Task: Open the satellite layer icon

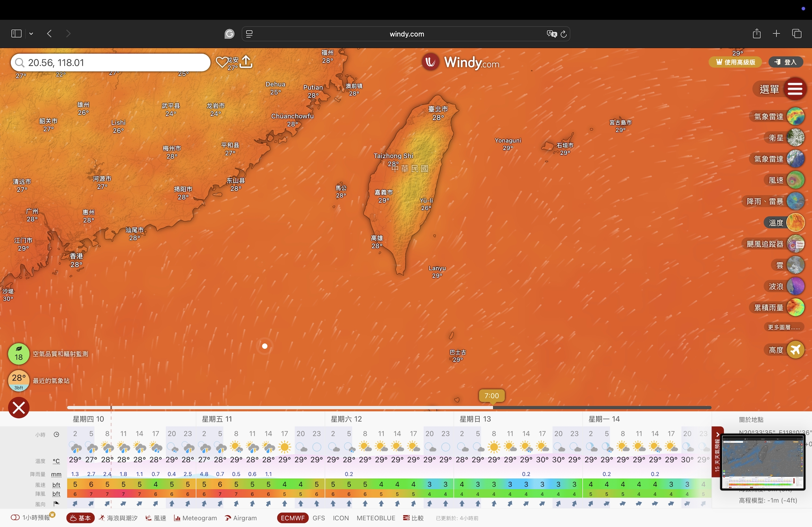Action: 795,138
